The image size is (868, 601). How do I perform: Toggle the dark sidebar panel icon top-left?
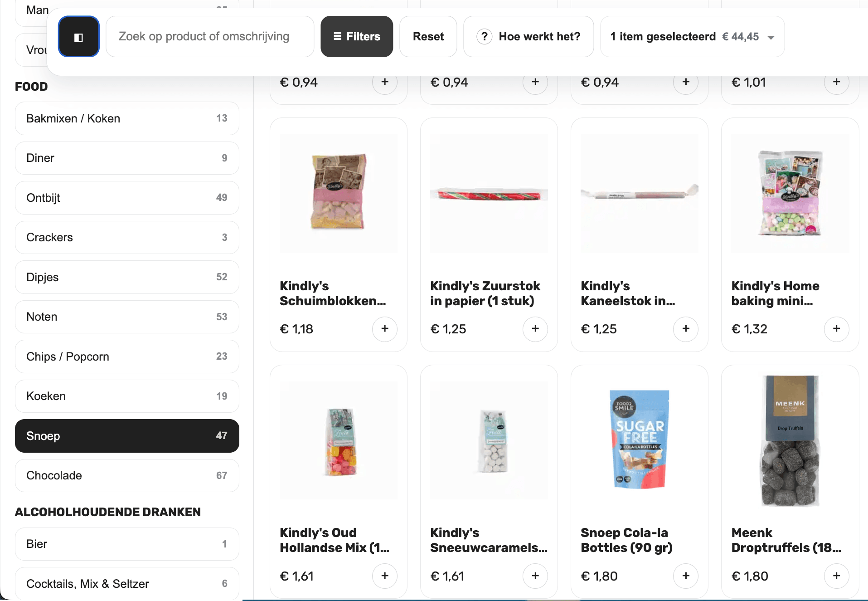coord(78,37)
